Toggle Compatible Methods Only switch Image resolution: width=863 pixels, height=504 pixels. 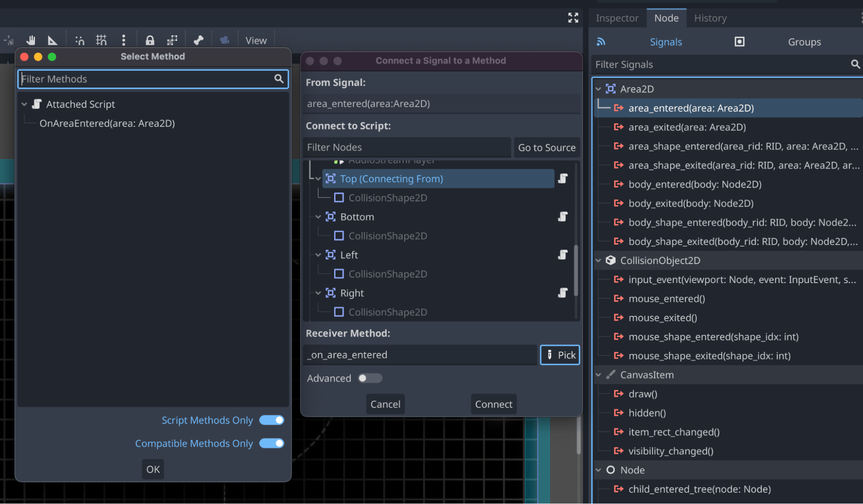[x=272, y=443]
